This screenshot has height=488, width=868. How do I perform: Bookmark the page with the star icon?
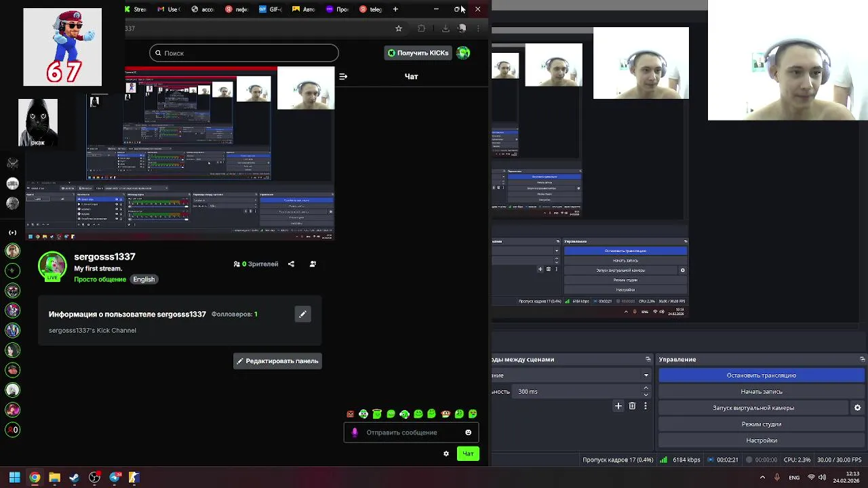[399, 28]
